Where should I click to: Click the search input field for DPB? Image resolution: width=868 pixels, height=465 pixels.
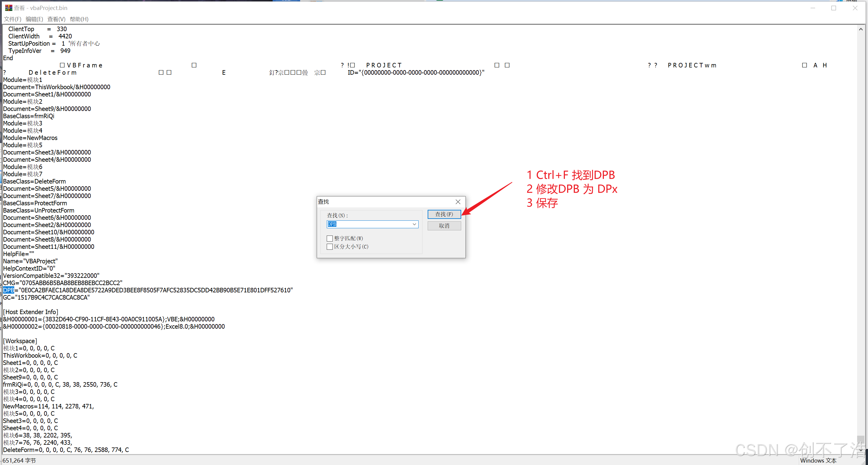coord(371,224)
